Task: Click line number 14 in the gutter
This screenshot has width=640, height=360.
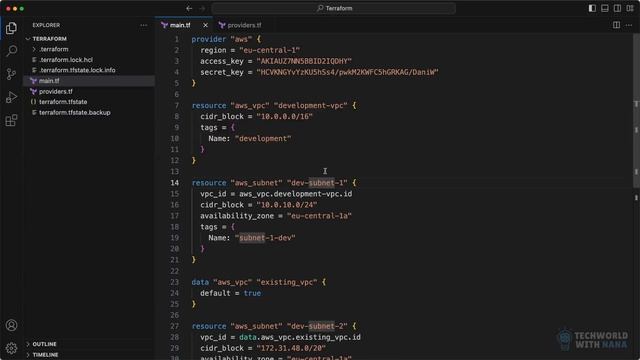Action: pos(175,183)
